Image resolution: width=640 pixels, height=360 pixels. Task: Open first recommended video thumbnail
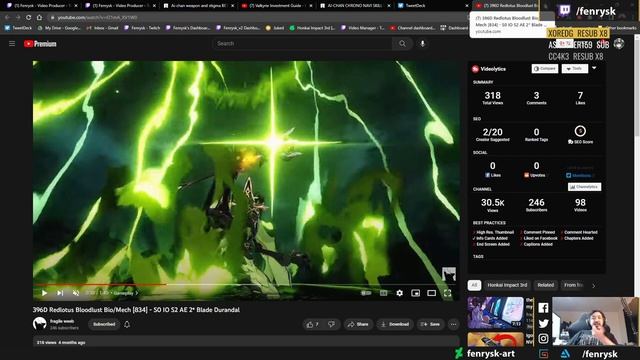(496, 313)
